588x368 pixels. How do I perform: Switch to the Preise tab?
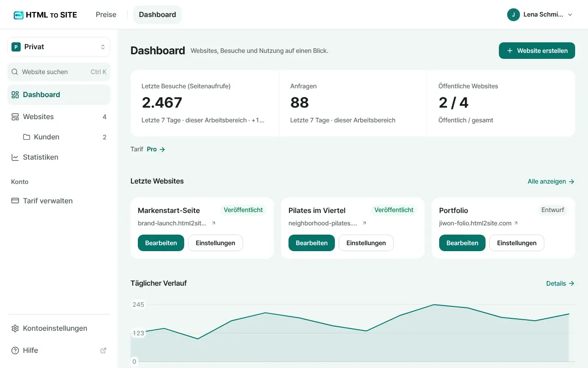click(x=106, y=15)
